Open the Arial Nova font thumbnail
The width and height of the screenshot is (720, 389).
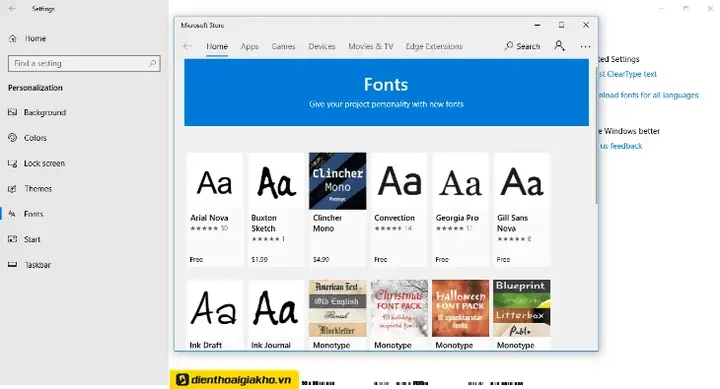(x=214, y=181)
